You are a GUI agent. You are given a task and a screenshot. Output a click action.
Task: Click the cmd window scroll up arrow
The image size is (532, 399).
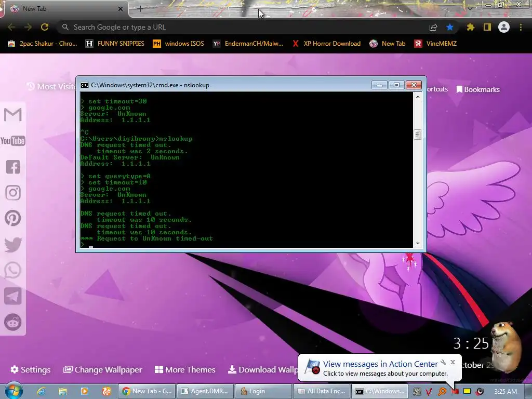click(418, 97)
